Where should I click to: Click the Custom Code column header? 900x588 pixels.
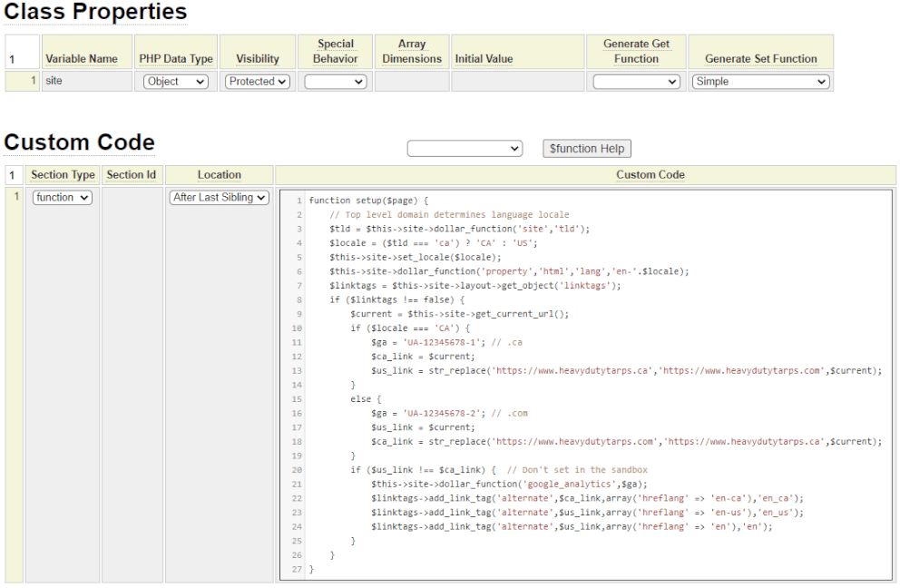tap(650, 175)
